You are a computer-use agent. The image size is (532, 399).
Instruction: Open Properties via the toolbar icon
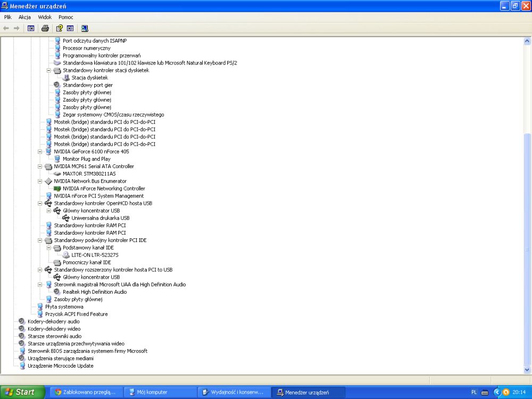[x=60, y=29]
